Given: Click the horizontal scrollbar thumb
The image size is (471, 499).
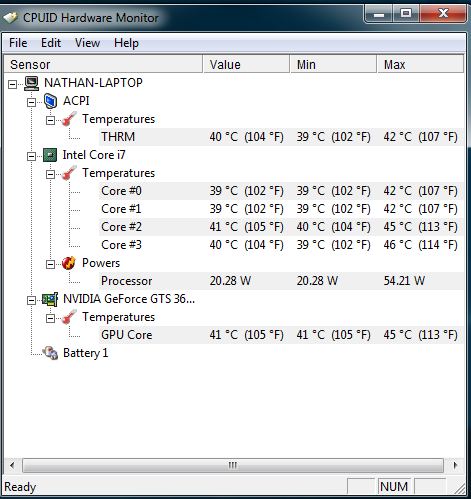Looking at the screenshot, I should tap(233, 465).
